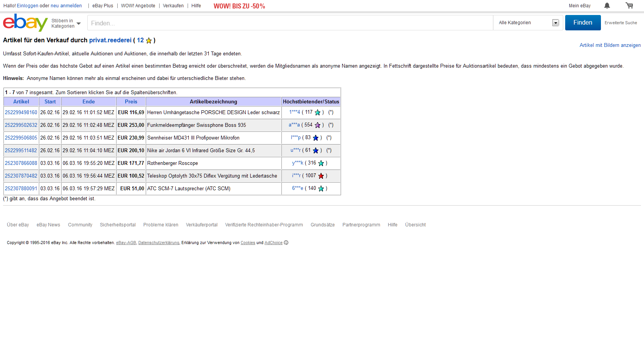This screenshot has height=349, width=644.
Task: Sort the table by Start column
Action: tap(50, 101)
